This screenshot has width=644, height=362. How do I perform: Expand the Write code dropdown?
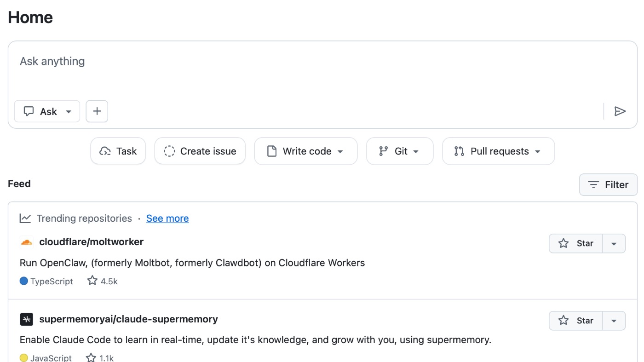[x=340, y=151]
